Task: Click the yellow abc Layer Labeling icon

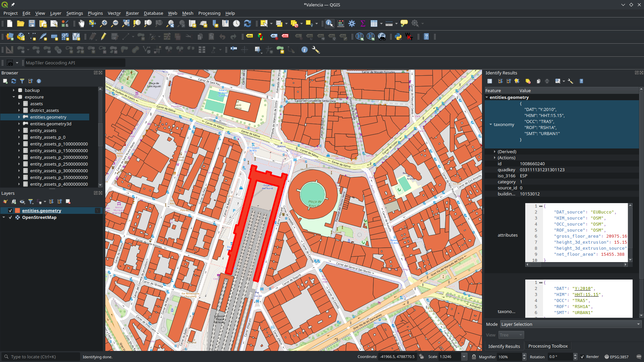Action: click(x=250, y=37)
